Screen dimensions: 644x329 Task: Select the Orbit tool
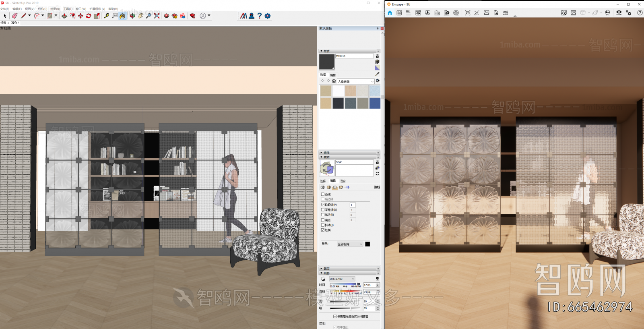click(x=132, y=16)
